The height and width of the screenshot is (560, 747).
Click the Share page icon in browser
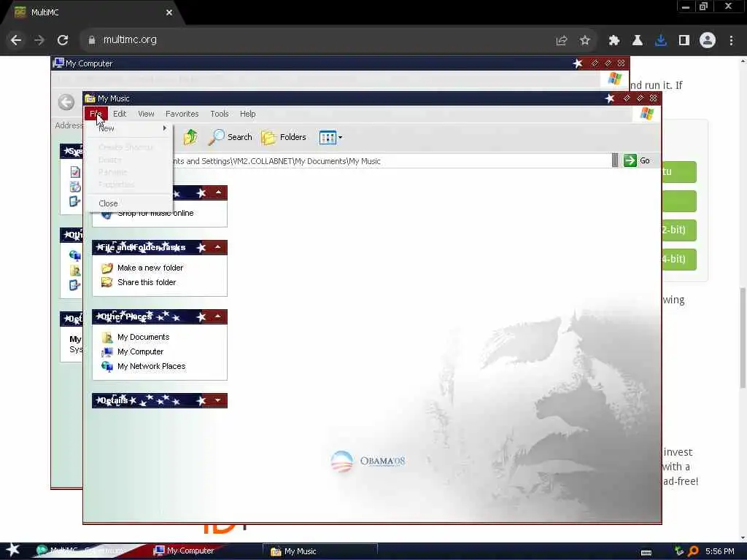tap(562, 41)
